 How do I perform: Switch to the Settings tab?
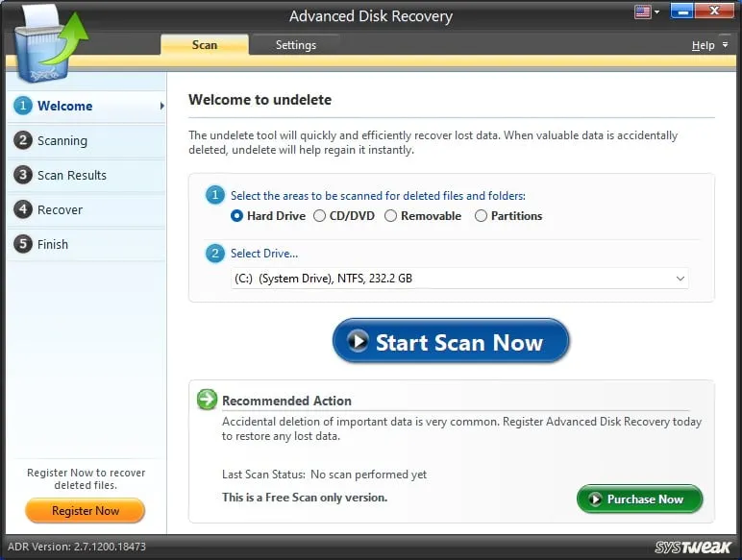pyautogui.click(x=296, y=45)
